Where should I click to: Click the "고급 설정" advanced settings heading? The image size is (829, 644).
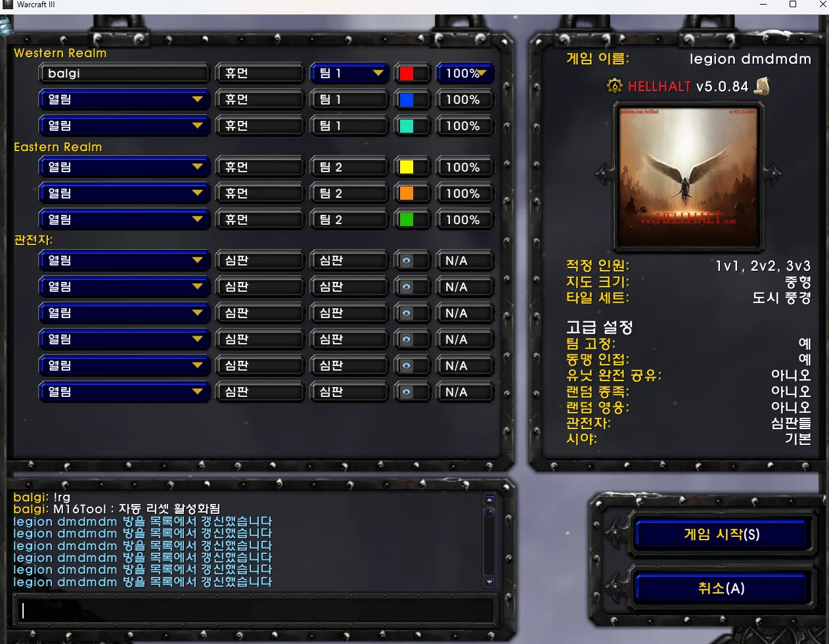600,327
